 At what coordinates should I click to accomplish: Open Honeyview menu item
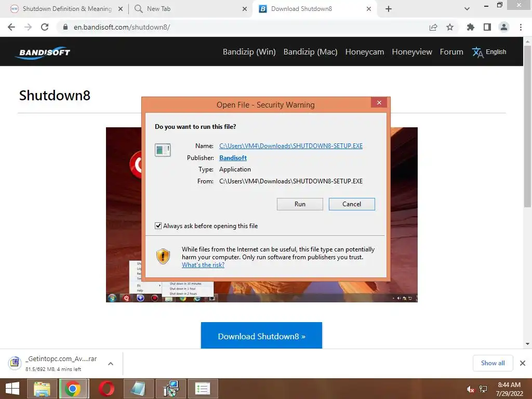[412, 52]
